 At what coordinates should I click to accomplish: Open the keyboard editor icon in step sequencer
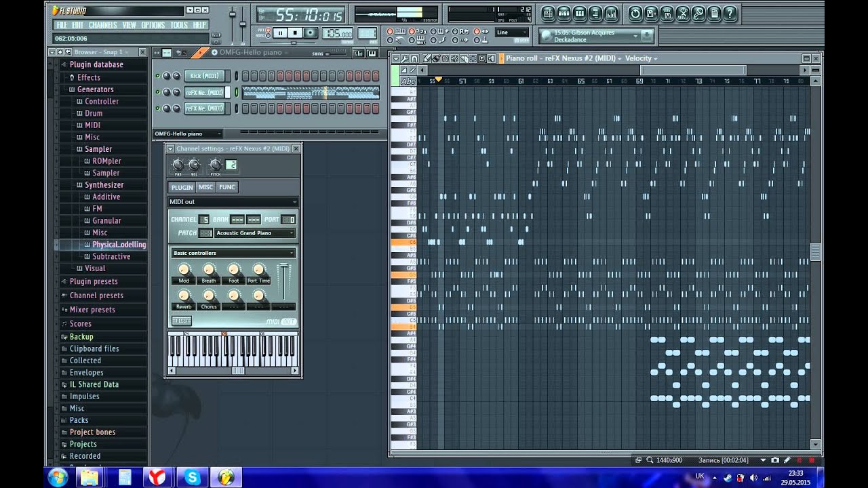(372, 53)
